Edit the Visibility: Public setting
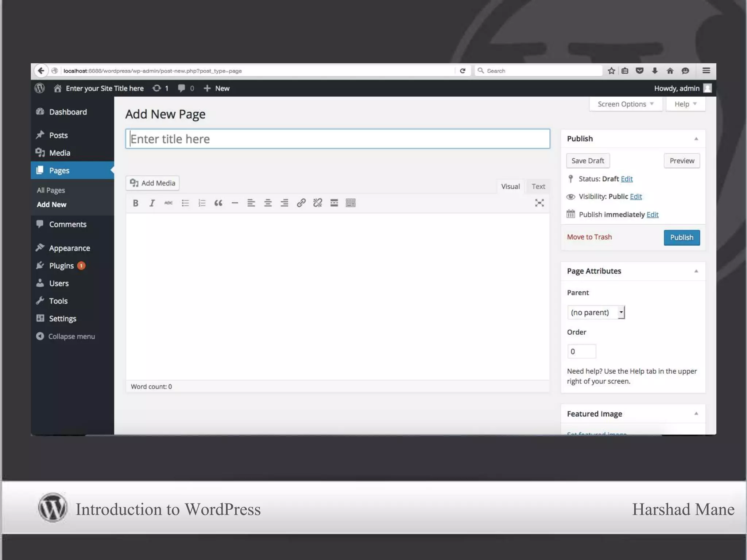 click(636, 197)
